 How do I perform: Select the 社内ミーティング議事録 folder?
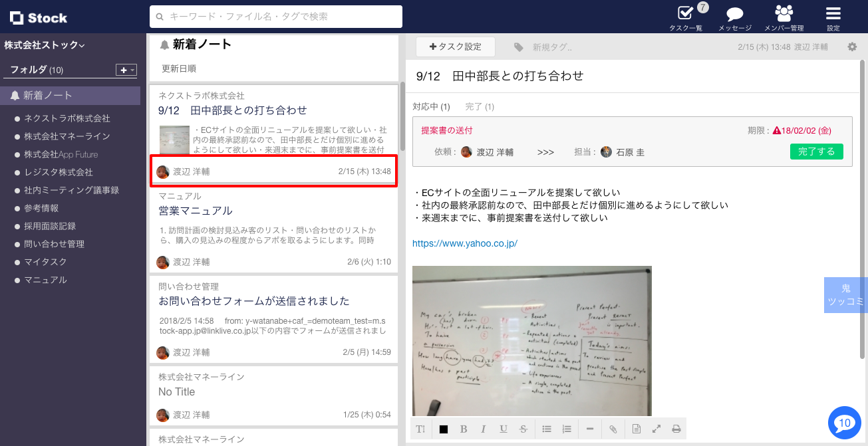click(71, 190)
